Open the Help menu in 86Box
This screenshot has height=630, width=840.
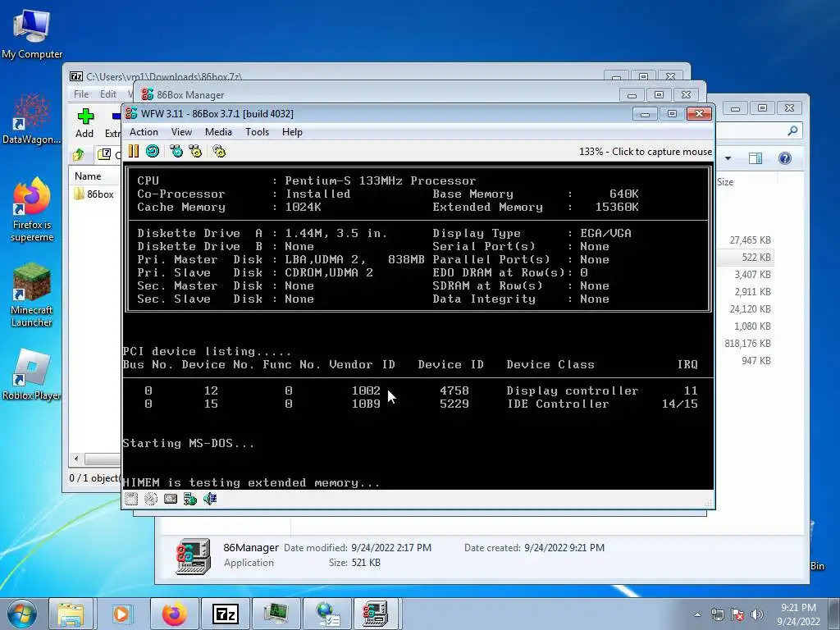[292, 132]
